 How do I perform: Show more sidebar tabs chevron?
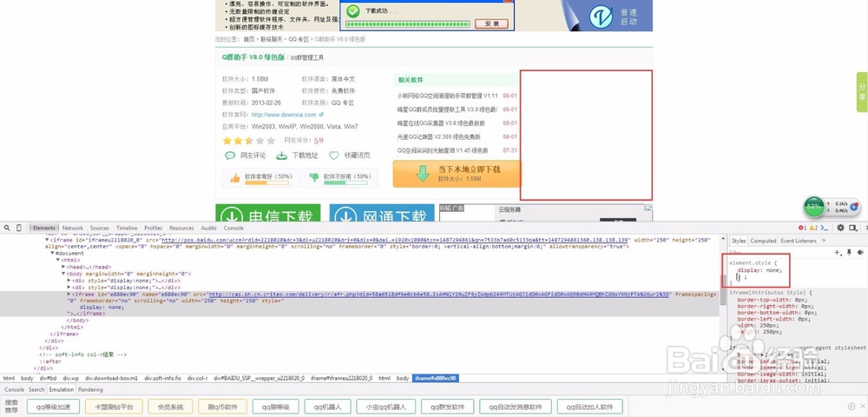click(824, 241)
